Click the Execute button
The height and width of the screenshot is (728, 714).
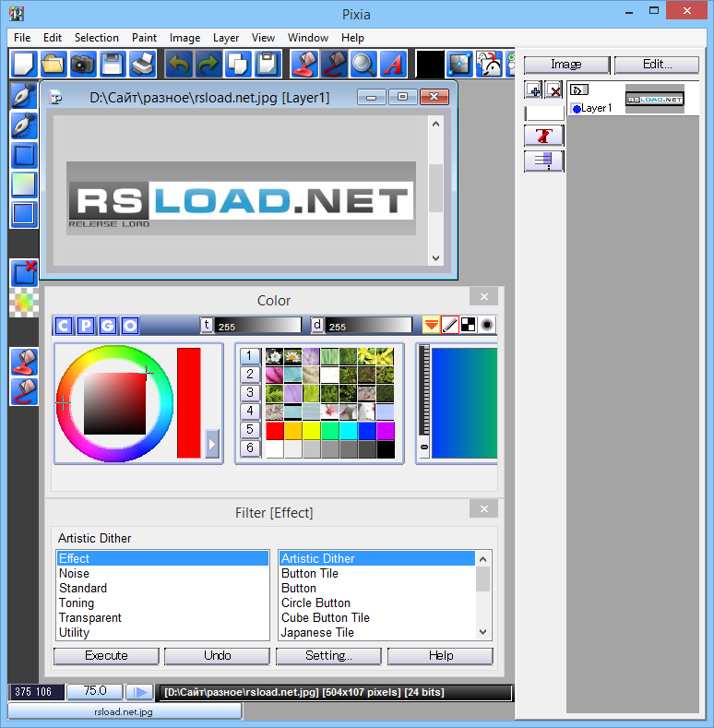pos(106,656)
